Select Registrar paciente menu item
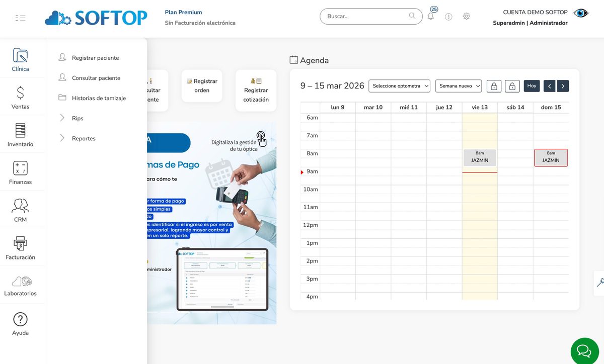Image resolution: width=604 pixels, height=364 pixels. (95, 58)
